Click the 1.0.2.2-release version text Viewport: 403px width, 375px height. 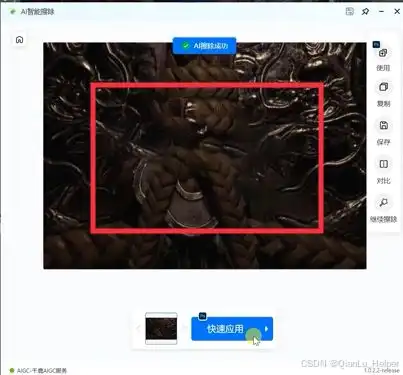coord(381,370)
